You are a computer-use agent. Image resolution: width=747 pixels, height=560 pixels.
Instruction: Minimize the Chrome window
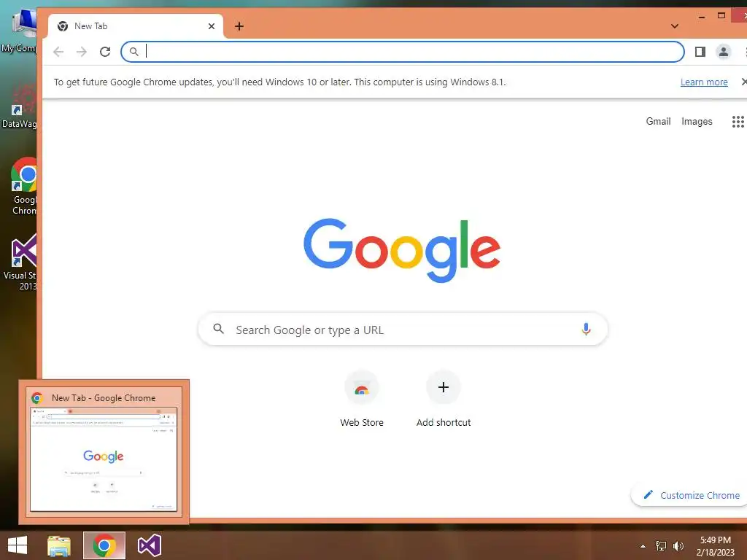pos(701,17)
